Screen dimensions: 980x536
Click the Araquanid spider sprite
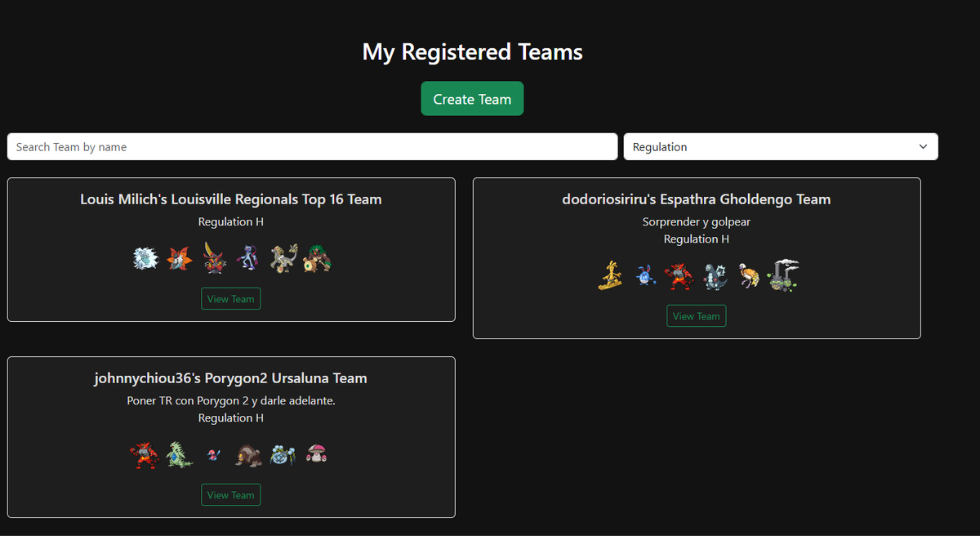(283, 455)
